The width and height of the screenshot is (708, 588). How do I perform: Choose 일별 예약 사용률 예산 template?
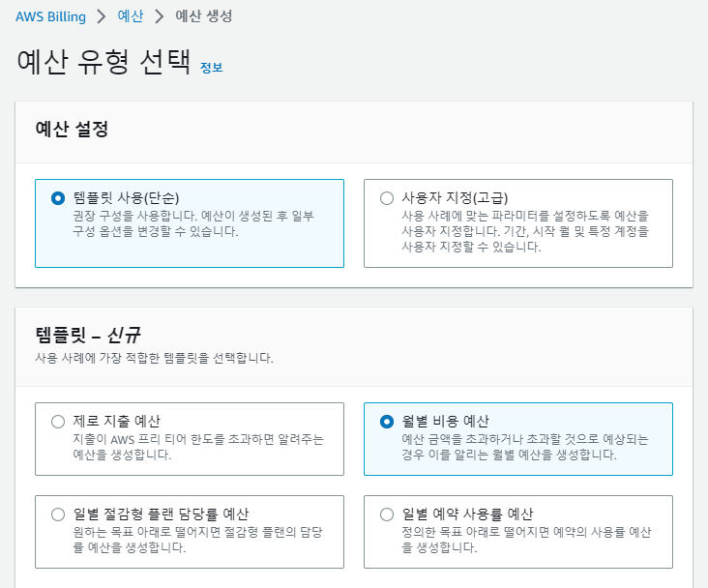click(387, 514)
